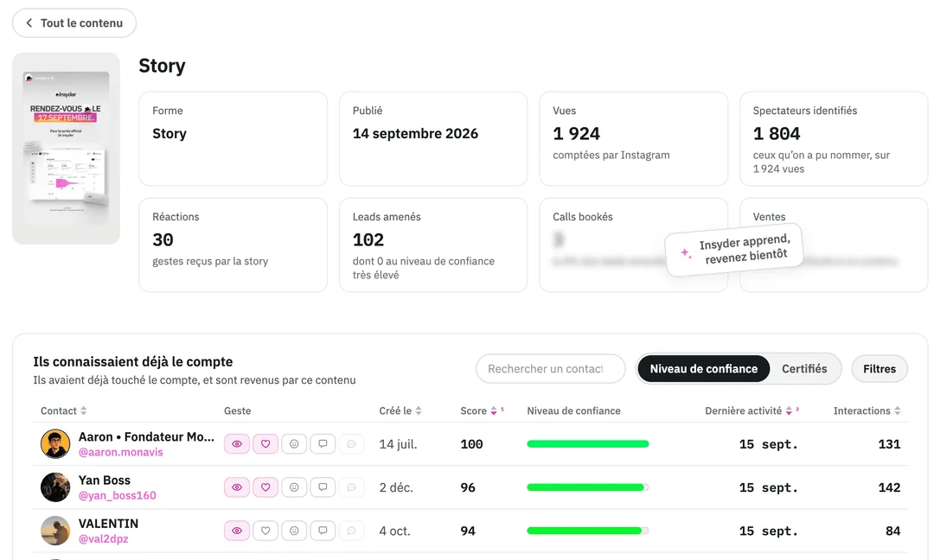The height and width of the screenshot is (560, 934).
Task: Select the Publié date 14 septembre 2026
Action: 415,134
